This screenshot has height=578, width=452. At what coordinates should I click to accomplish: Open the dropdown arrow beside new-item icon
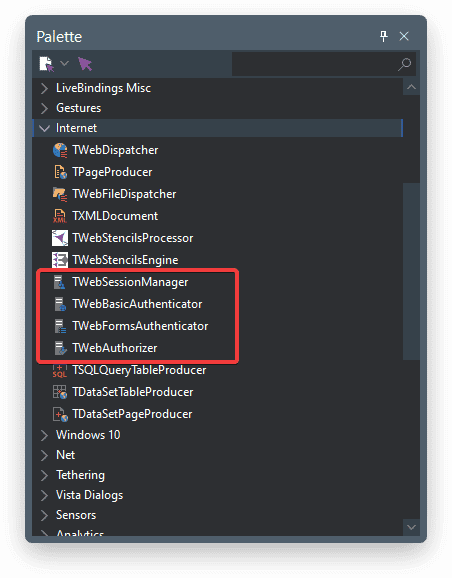click(x=65, y=63)
